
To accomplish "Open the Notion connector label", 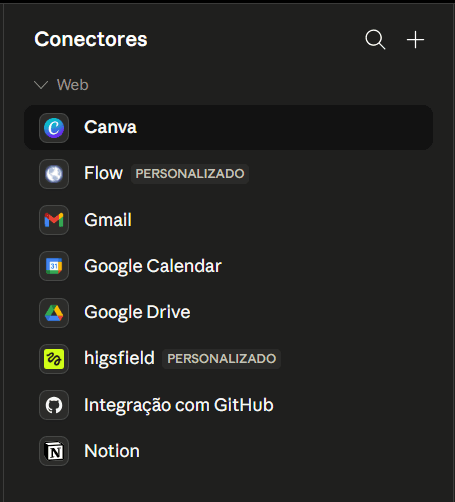I will [112, 451].
